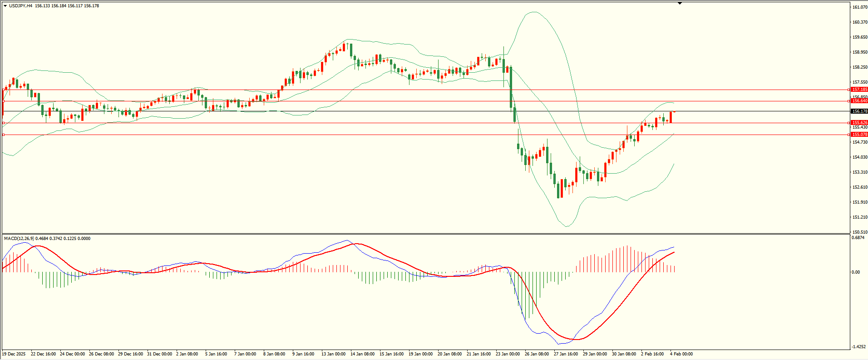Grab right-side handle of the 155.626 line

[849, 123]
